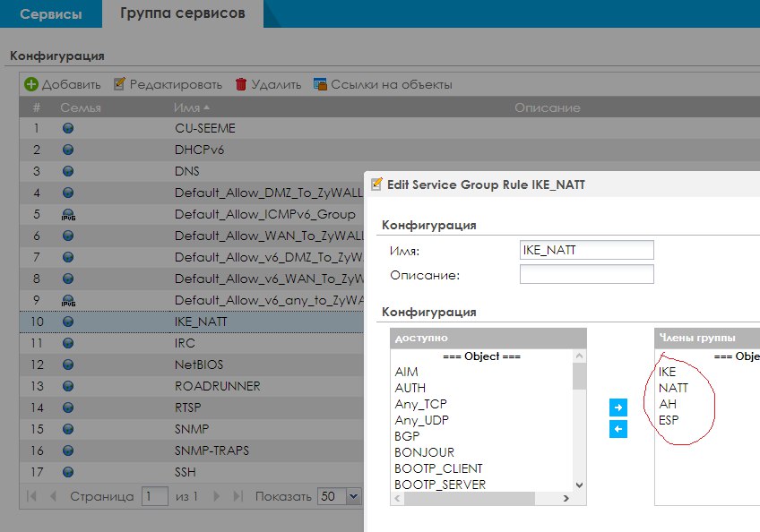Select BOOTP_CLIENT in the Available list
Viewport: 760px width, 532px height.
(438, 468)
